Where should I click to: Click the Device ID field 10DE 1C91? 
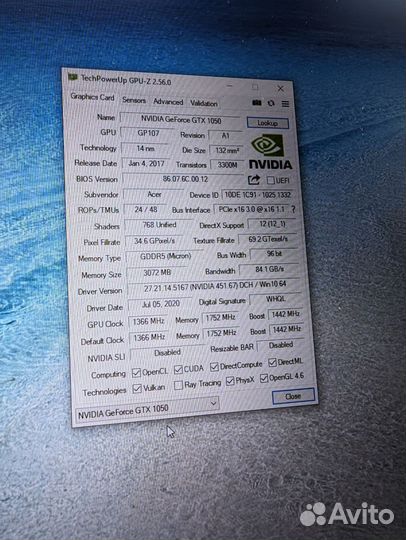point(258,195)
